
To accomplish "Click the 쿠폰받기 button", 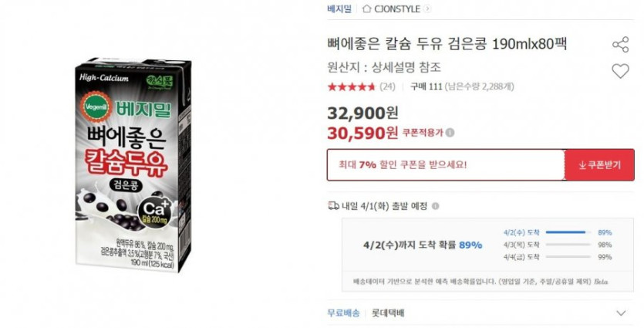I will pos(599,165).
